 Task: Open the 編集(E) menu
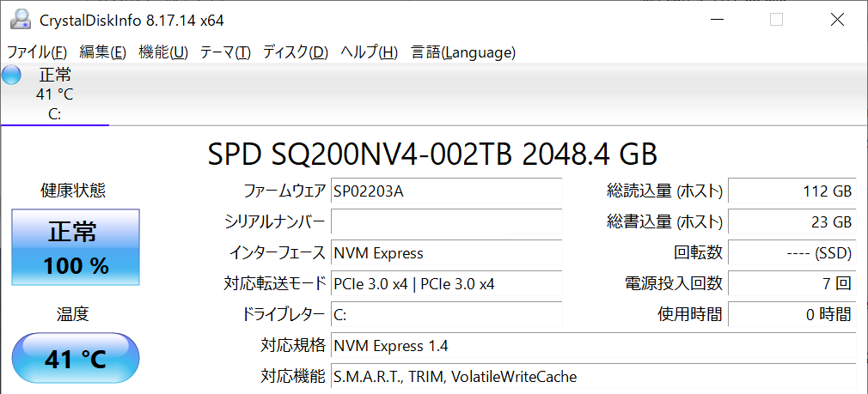coord(103,52)
